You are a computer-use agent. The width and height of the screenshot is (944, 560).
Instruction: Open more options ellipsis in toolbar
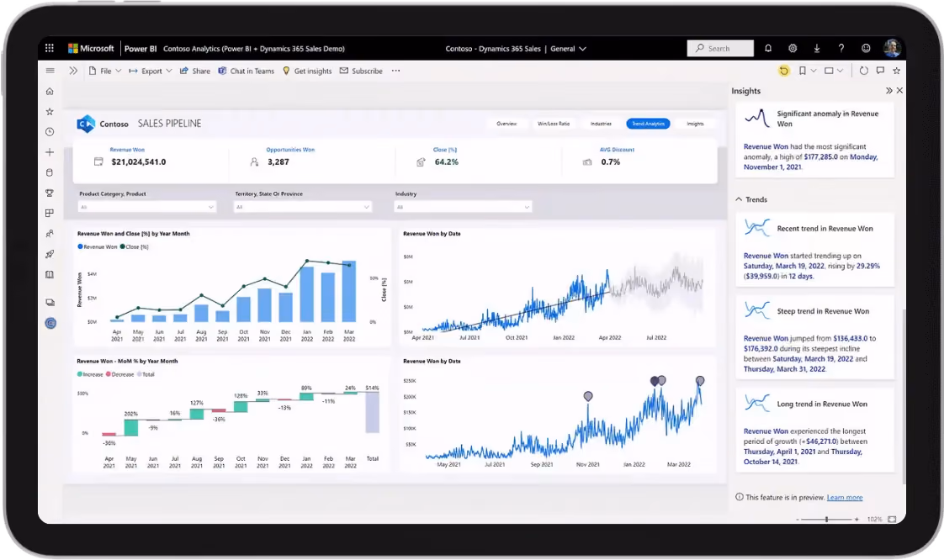point(395,71)
